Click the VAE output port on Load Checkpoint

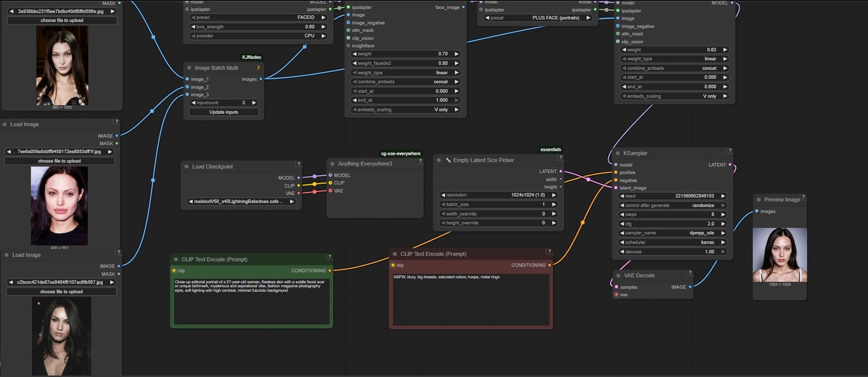[299, 193]
